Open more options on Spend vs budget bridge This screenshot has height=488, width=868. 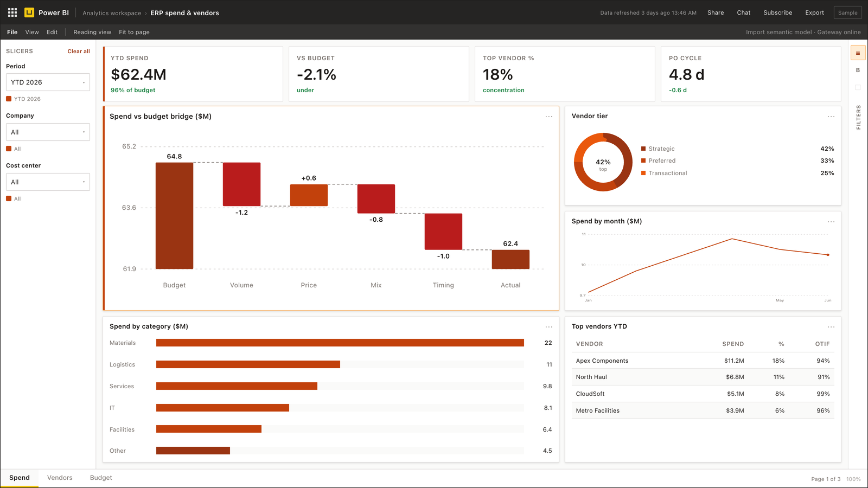[549, 117]
